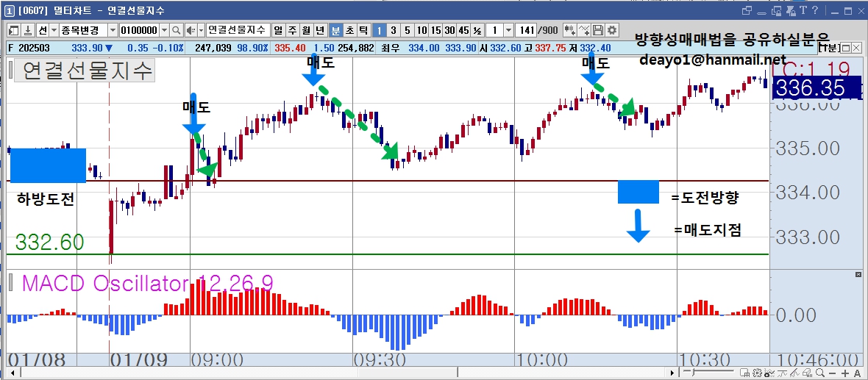868x380 pixels.
Task: Click the [T분] label in info bar
Action: pos(829,48)
